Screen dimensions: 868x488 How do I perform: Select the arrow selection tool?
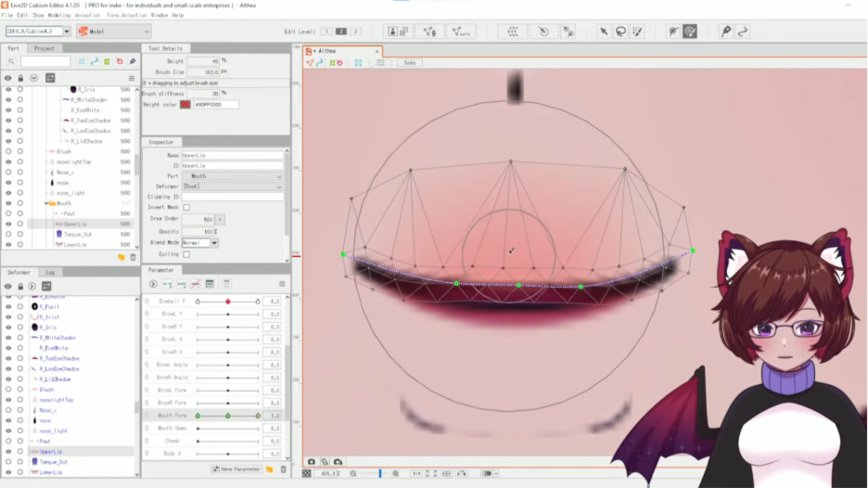(604, 32)
